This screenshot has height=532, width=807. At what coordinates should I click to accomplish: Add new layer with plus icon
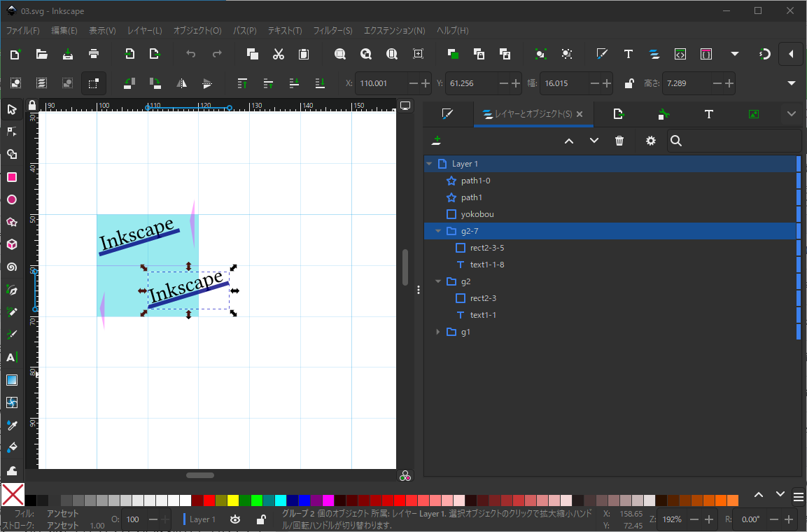[x=437, y=141]
